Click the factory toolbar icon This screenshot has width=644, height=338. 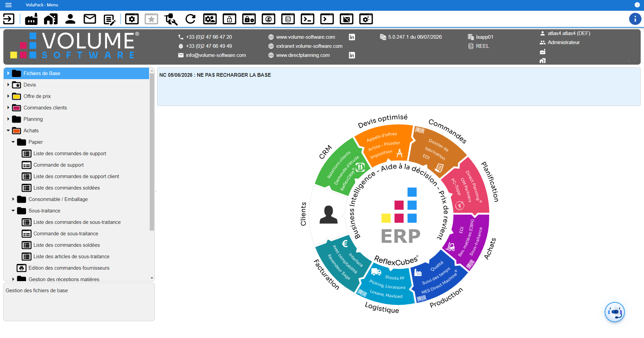click(31, 19)
